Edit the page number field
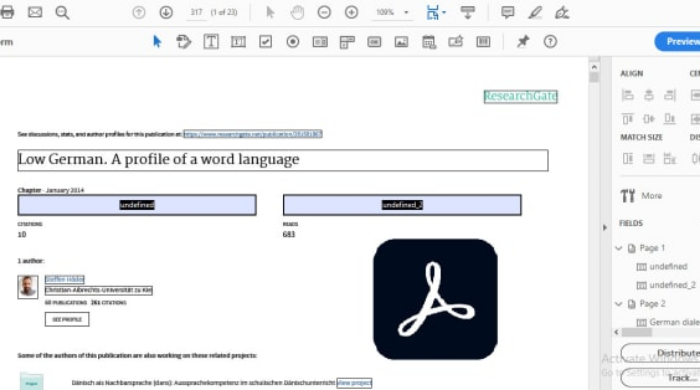The width and height of the screenshot is (700, 390). point(196,12)
